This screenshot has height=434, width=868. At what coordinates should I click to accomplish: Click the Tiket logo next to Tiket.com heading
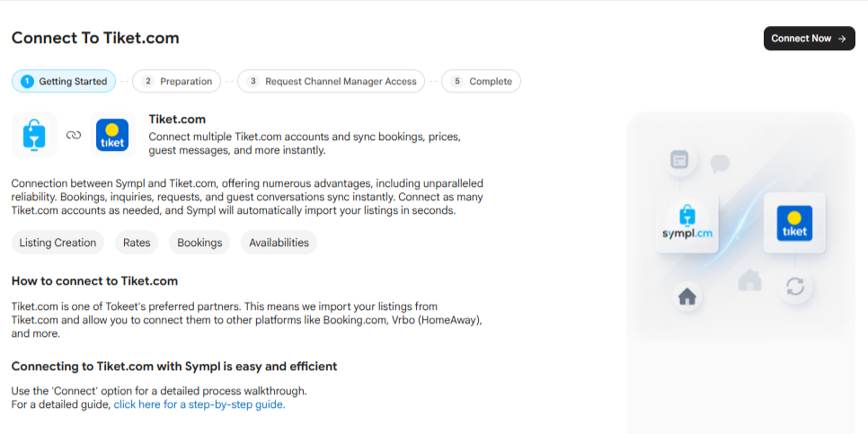point(112,135)
